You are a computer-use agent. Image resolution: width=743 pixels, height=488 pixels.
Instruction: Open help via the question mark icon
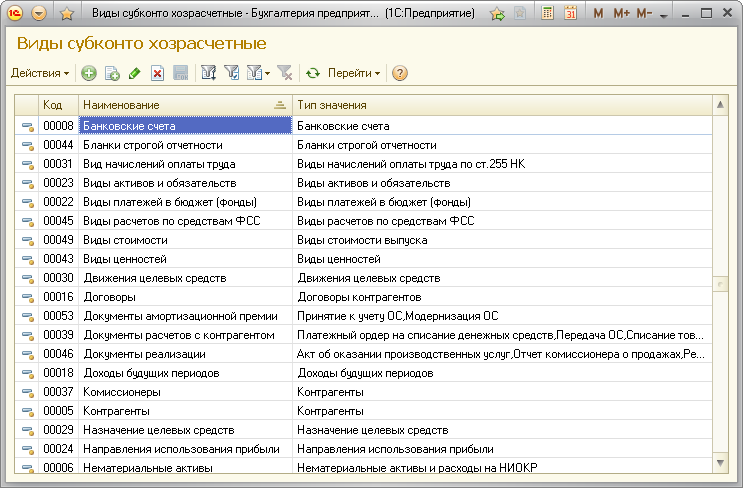coord(400,73)
